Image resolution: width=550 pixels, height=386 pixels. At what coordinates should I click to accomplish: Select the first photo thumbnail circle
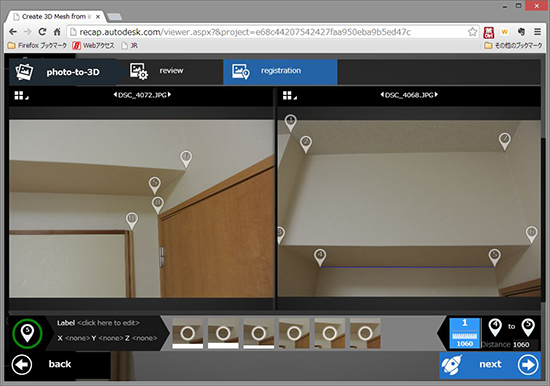188,333
